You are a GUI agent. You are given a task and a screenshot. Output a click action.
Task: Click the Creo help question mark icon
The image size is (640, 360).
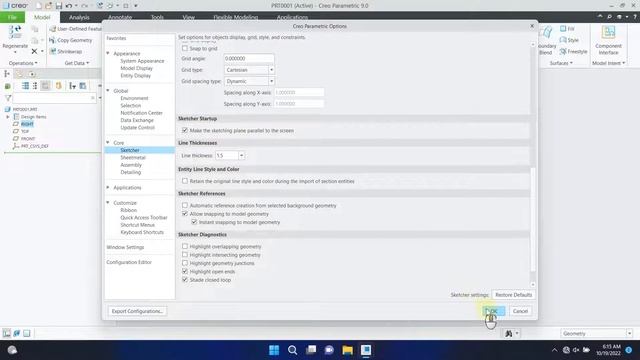pos(635,17)
